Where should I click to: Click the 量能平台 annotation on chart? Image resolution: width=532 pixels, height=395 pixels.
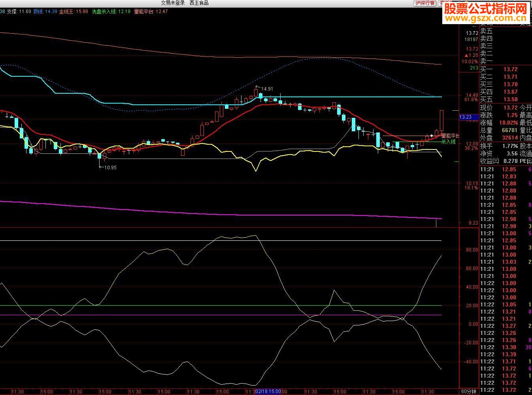(450, 136)
